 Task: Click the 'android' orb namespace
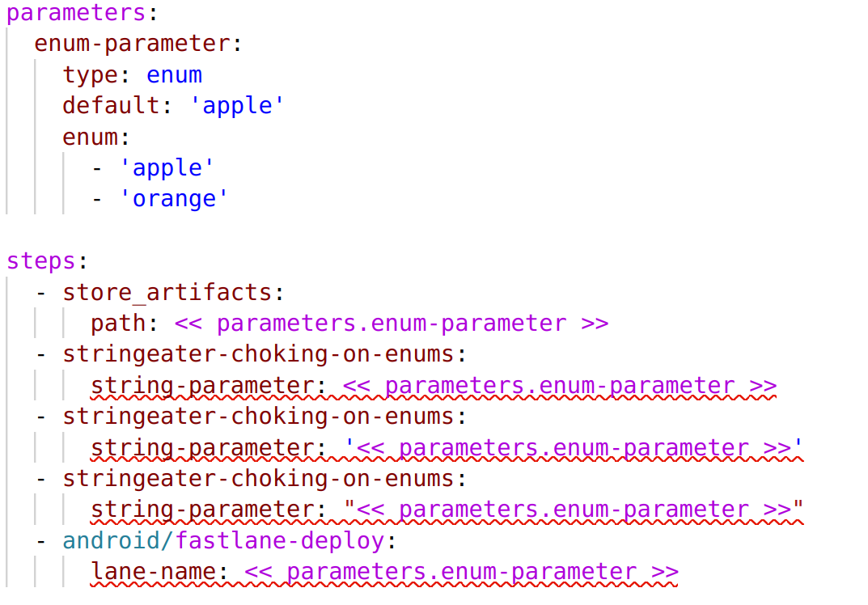(111, 541)
